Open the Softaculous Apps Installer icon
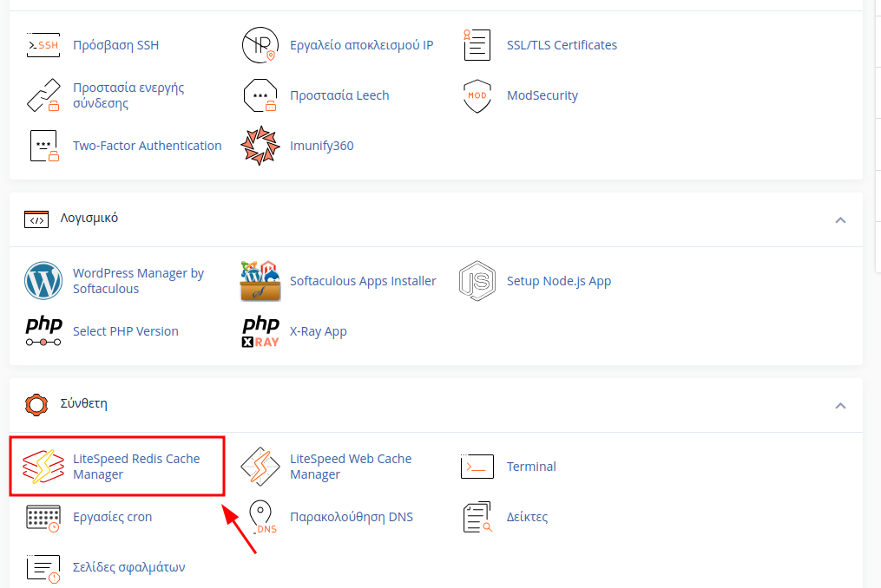 260,281
